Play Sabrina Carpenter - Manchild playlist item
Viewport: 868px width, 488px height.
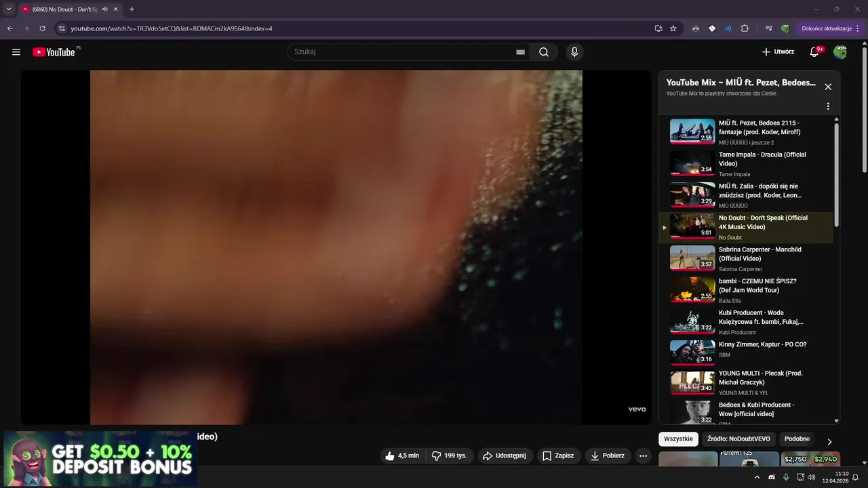pos(746,258)
